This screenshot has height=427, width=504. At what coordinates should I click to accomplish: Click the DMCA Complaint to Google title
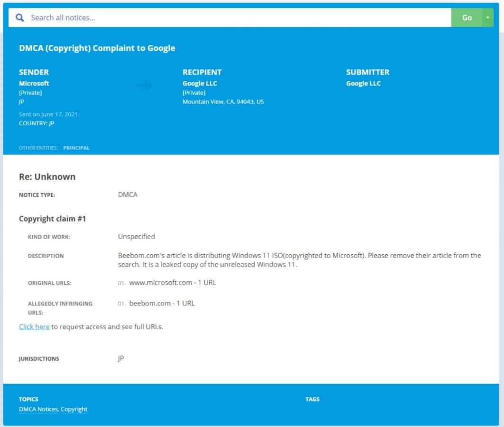click(x=97, y=48)
